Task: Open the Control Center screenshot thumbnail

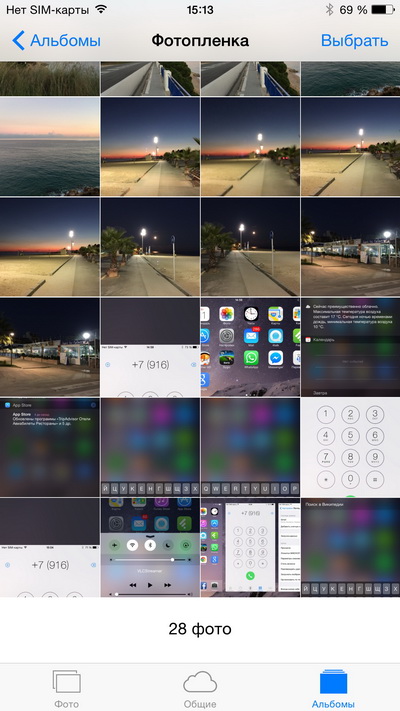Action: click(x=150, y=547)
